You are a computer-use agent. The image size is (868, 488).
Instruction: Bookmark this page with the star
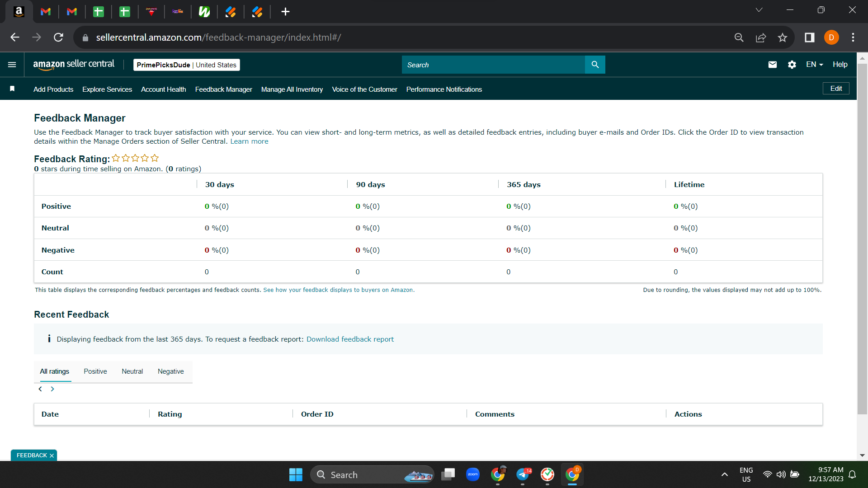(x=783, y=38)
